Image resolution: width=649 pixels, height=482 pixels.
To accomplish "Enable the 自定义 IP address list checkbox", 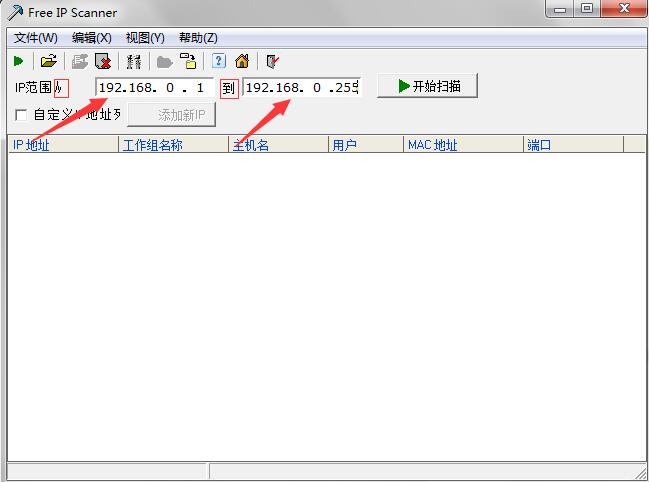I will (x=21, y=115).
